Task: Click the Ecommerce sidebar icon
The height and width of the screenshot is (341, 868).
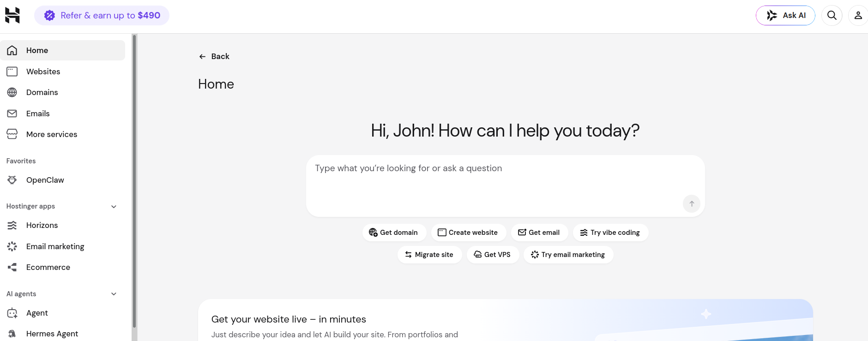Action: pos(12,267)
